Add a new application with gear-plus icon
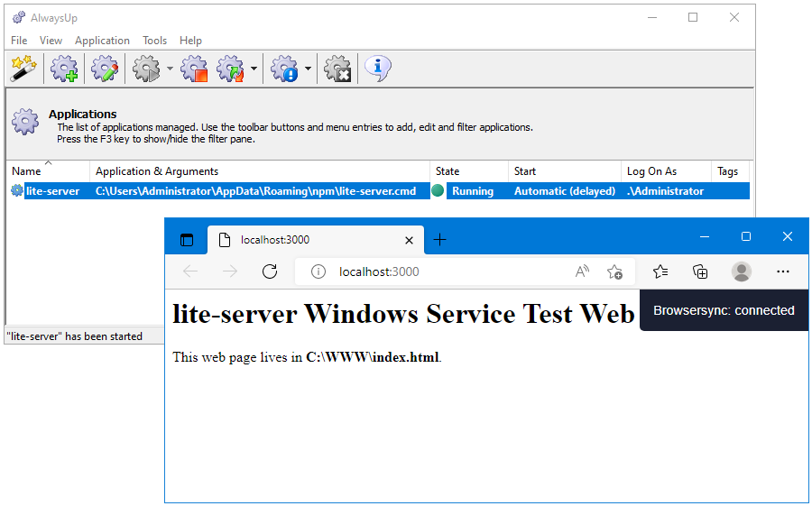This screenshot has height=506, width=812. click(64, 68)
